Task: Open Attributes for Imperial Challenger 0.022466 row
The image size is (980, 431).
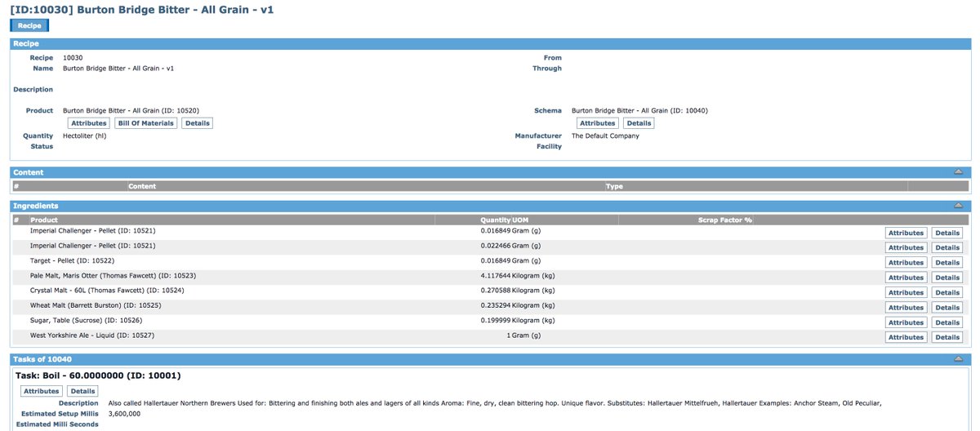Action: pos(906,247)
